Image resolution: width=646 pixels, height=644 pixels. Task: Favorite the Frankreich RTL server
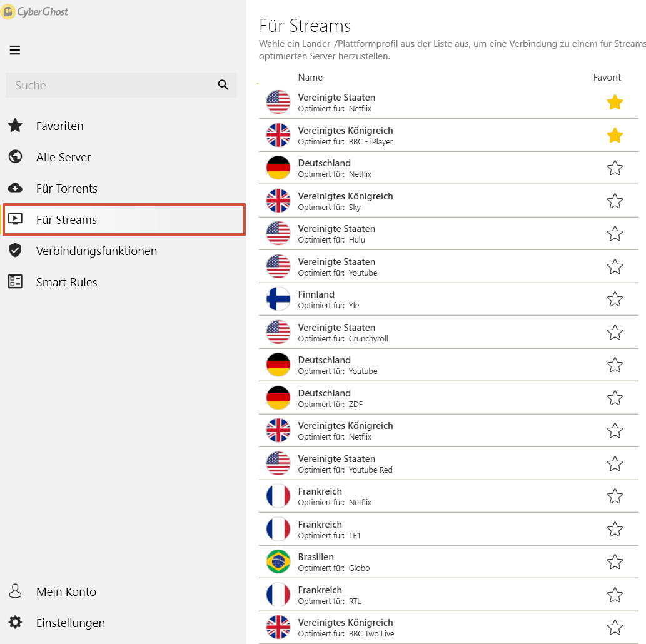point(615,595)
